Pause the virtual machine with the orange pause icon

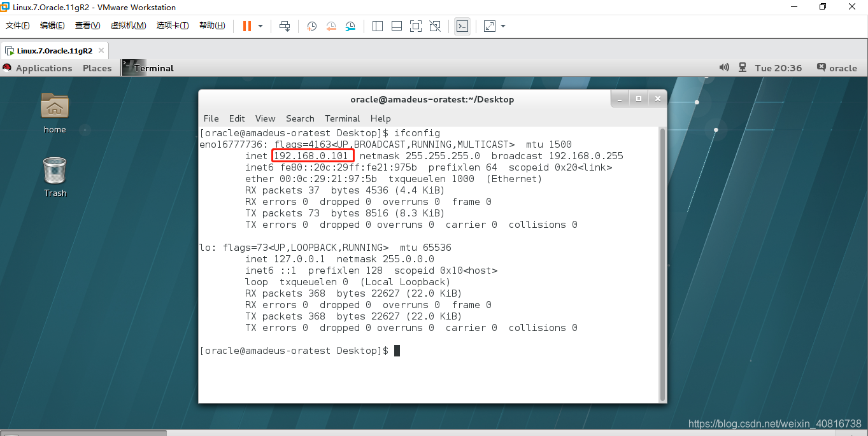247,26
